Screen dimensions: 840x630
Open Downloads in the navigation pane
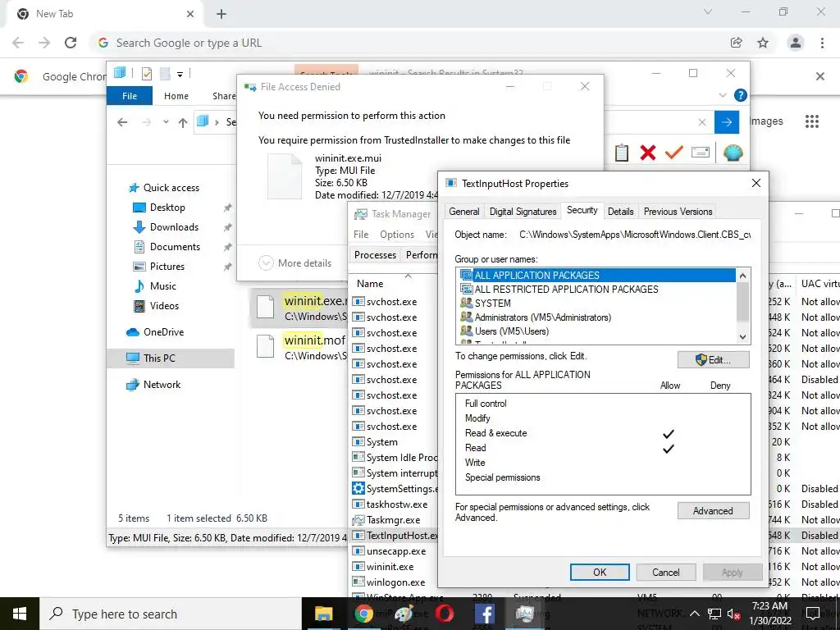(x=174, y=227)
